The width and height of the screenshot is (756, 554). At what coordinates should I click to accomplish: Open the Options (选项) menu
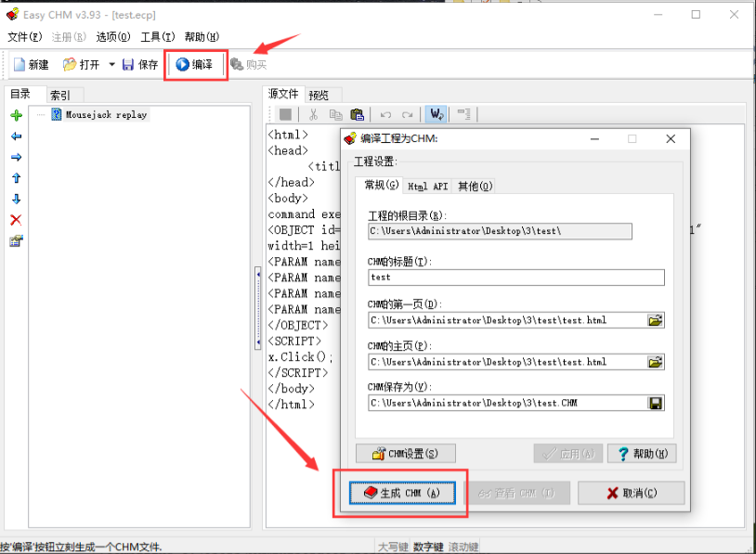112,36
